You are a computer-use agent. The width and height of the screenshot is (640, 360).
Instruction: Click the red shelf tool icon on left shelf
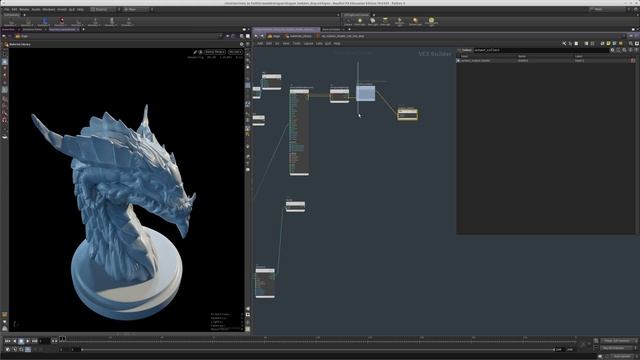click(x=62, y=21)
